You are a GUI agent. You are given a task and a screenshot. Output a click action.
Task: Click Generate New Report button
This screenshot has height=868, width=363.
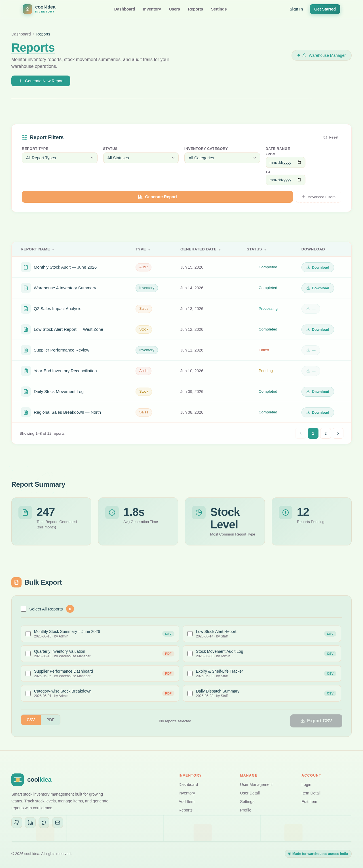click(x=41, y=81)
